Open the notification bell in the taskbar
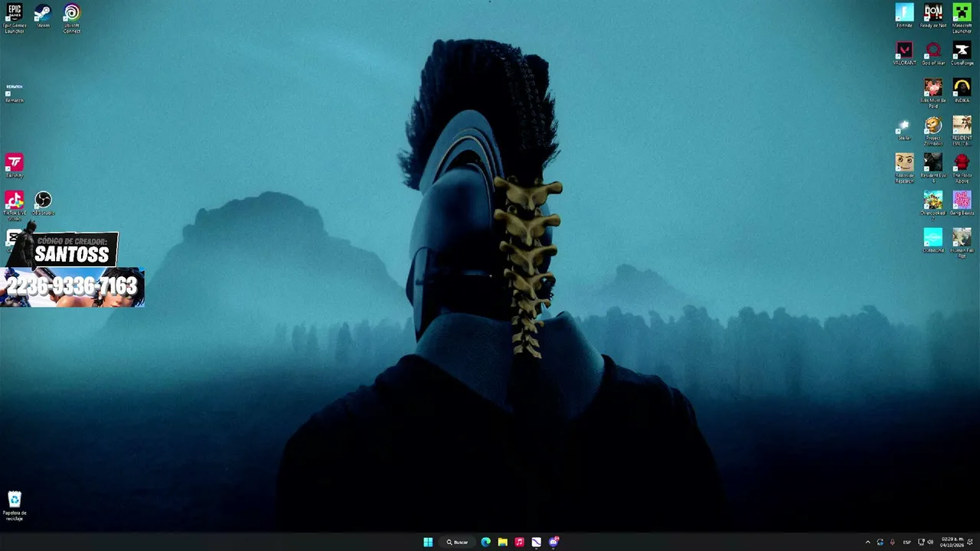Screen dimensions: 980x551 [x=970, y=542]
